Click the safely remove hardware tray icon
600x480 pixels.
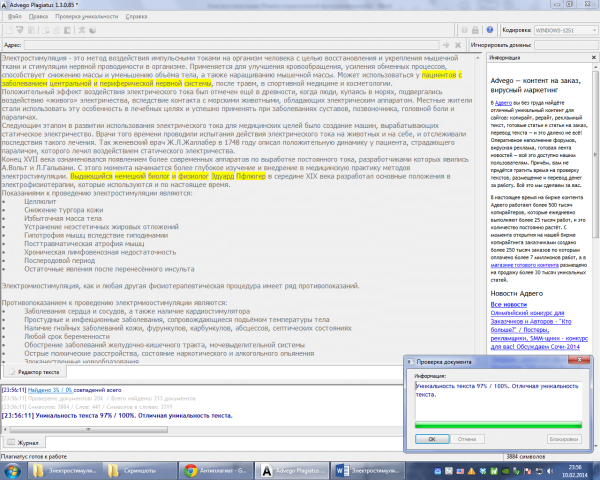pos(517,471)
